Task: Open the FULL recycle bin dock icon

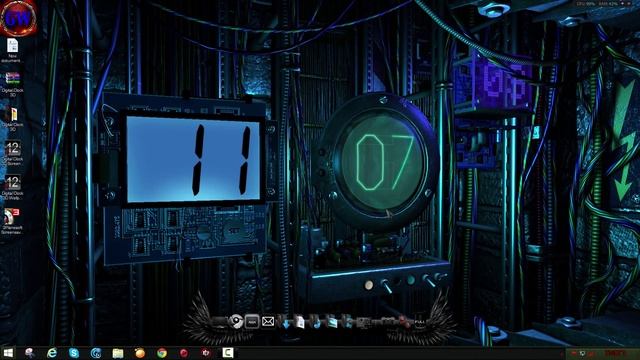Action: pos(419,322)
